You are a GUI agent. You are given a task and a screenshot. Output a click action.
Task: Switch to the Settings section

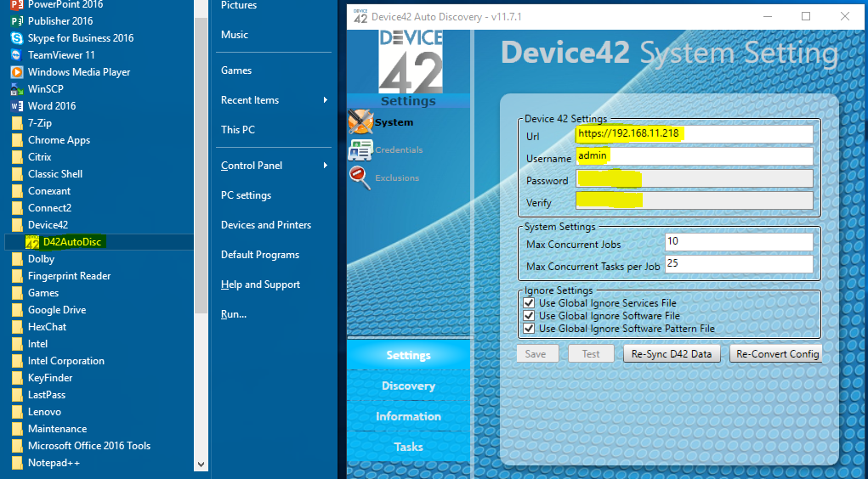point(409,355)
